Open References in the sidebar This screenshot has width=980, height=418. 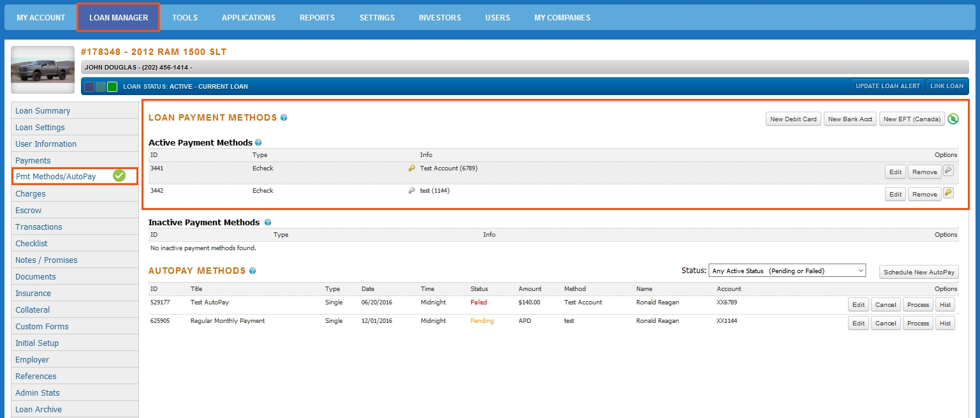point(75,376)
